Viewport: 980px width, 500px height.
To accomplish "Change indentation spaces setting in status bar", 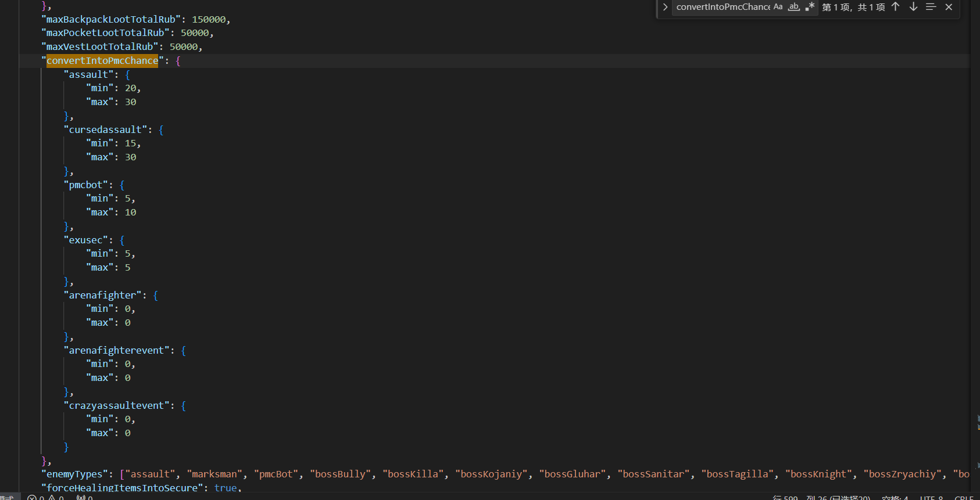I will coord(895,498).
